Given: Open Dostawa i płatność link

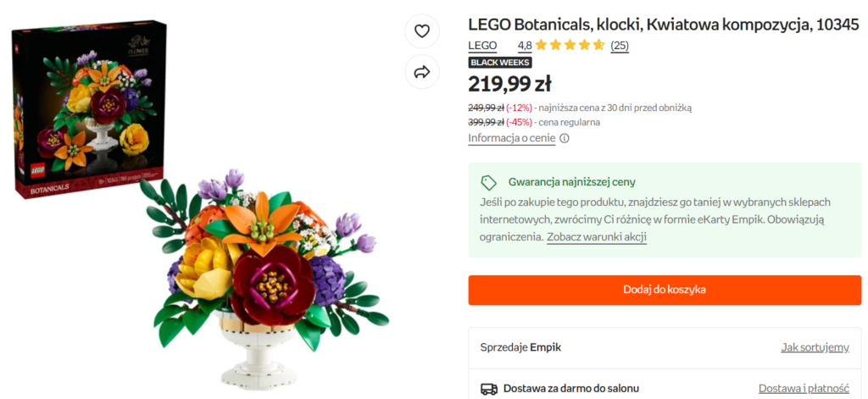Looking at the screenshot, I should click(x=804, y=389).
